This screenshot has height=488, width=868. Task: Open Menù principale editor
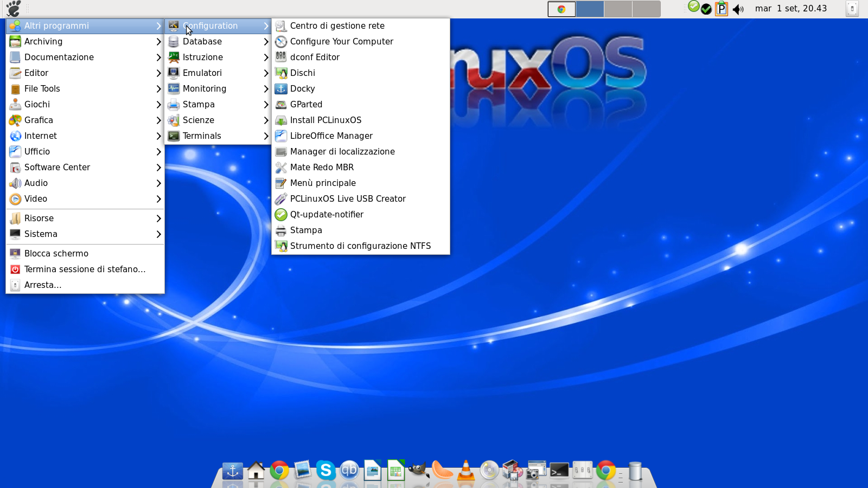361,183
